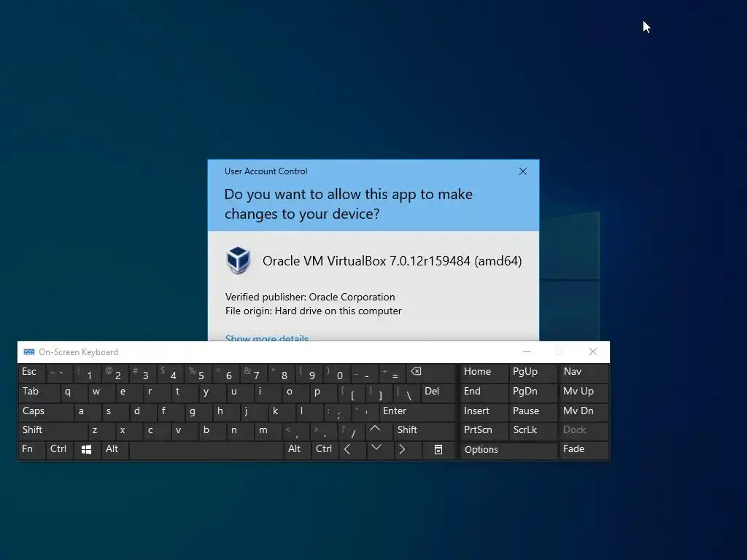Screen dimensions: 747x560
Task: Tap the right arrow key on keyboard
Action: [x=408, y=449]
